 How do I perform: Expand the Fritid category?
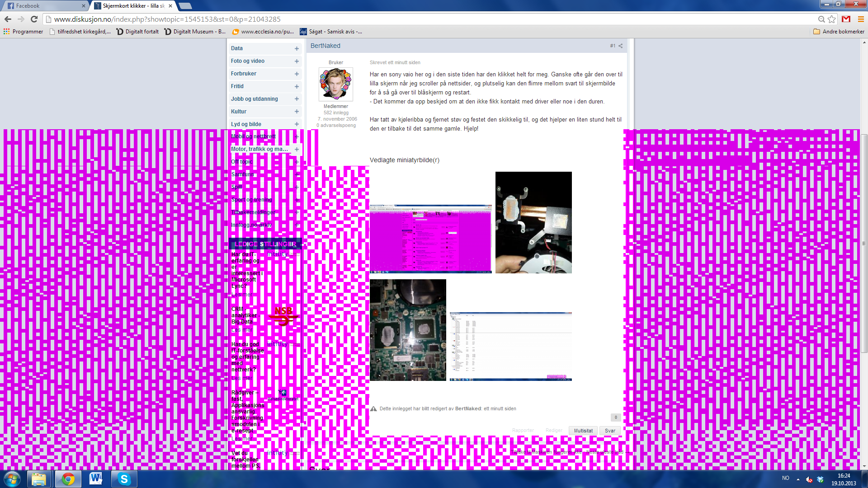click(x=297, y=86)
